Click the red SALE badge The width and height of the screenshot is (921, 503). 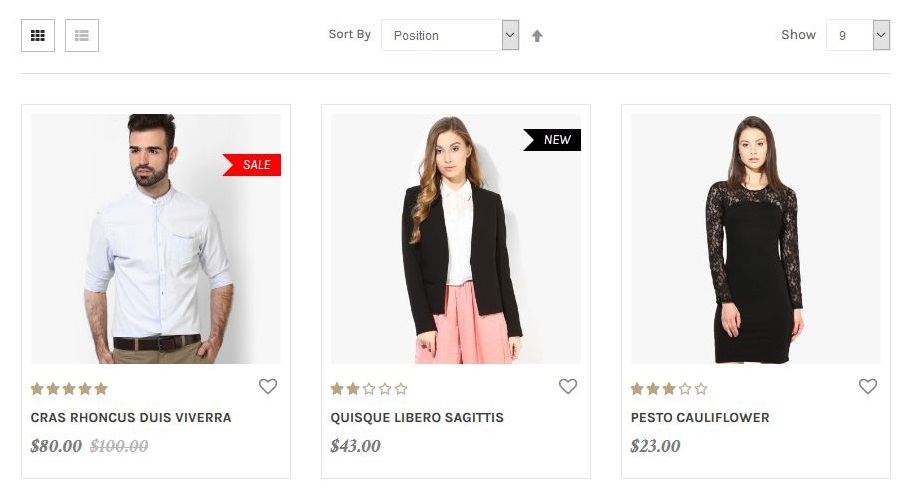tap(253, 165)
